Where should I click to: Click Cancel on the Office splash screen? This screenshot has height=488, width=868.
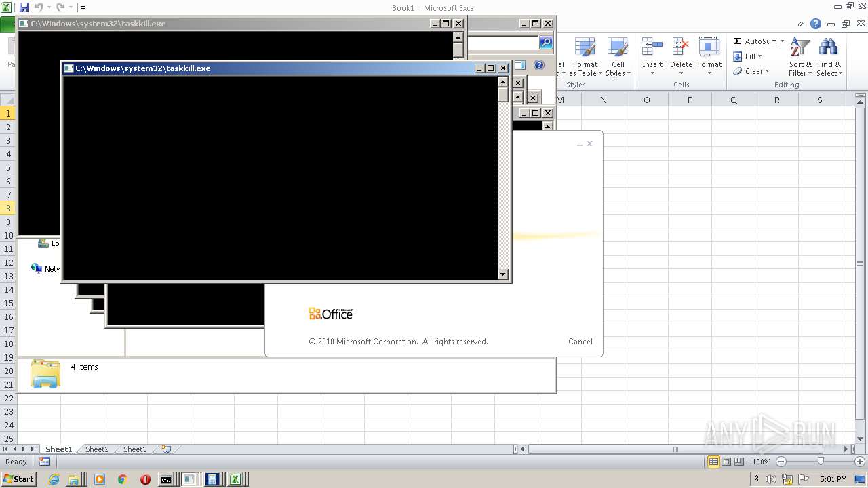click(x=580, y=342)
